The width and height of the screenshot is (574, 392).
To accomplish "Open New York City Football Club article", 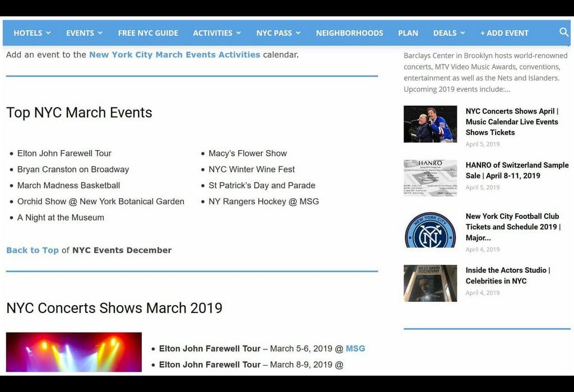I will (513, 227).
